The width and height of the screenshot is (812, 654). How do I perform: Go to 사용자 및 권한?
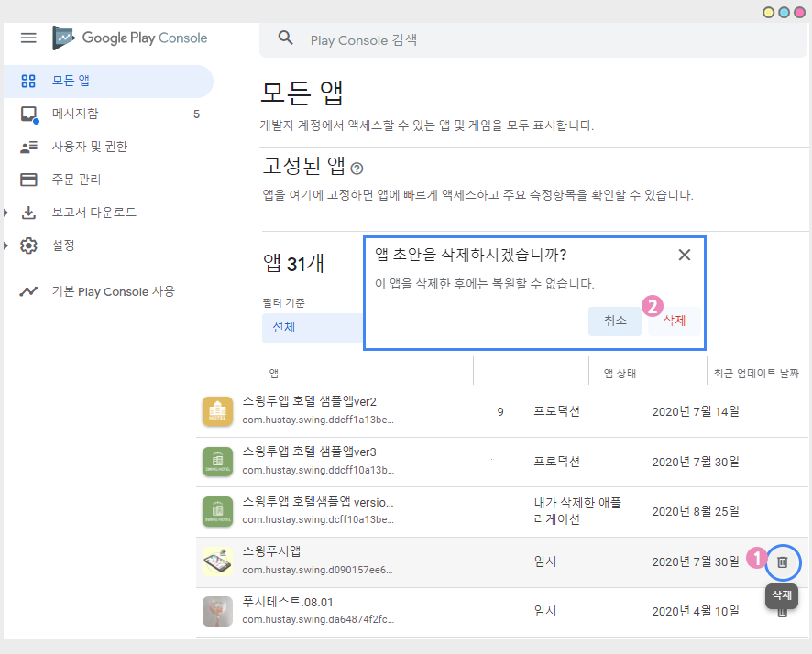pyautogui.click(x=89, y=147)
